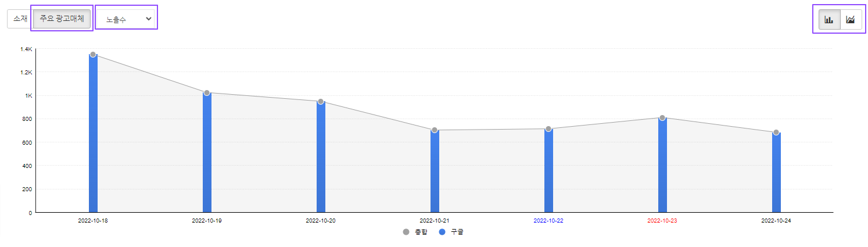Switch to the bar chart view icon
Screen dimensions: 868x247
(829, 19)
